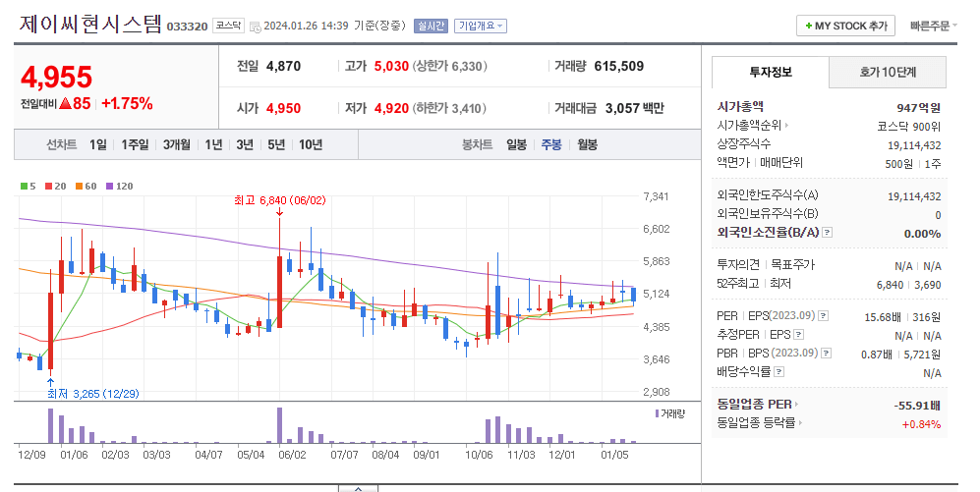Click the +1.75% change percentage
Image resolution: width=980 pixels, height=492 pixels.
(127, 104)
